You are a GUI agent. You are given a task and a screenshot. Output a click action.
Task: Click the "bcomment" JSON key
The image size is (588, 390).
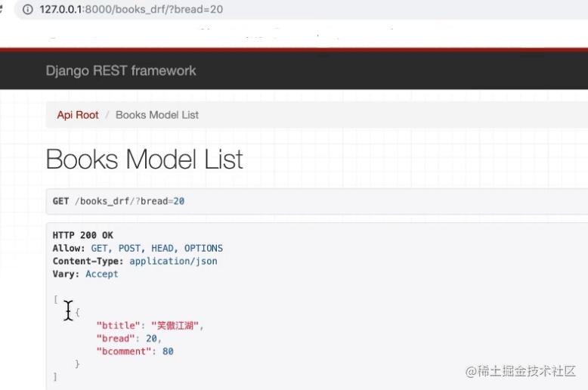tap(124, 351)
